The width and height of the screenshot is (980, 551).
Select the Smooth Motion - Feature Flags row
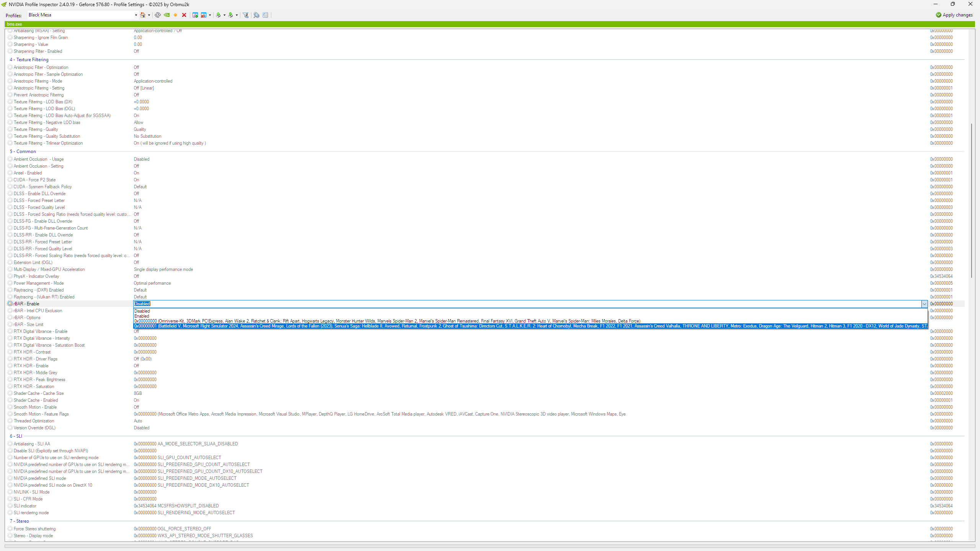click(x=485, y=414)
